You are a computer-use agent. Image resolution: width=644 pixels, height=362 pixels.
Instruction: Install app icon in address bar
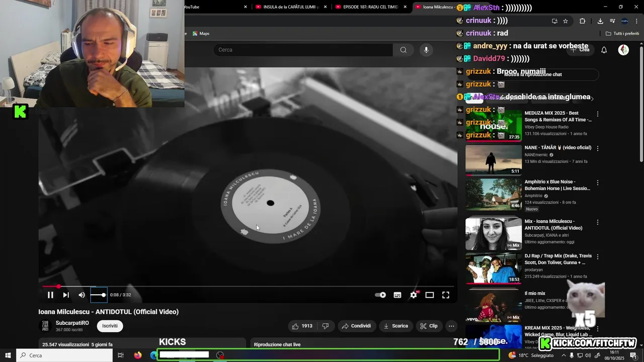coord(554,21)
